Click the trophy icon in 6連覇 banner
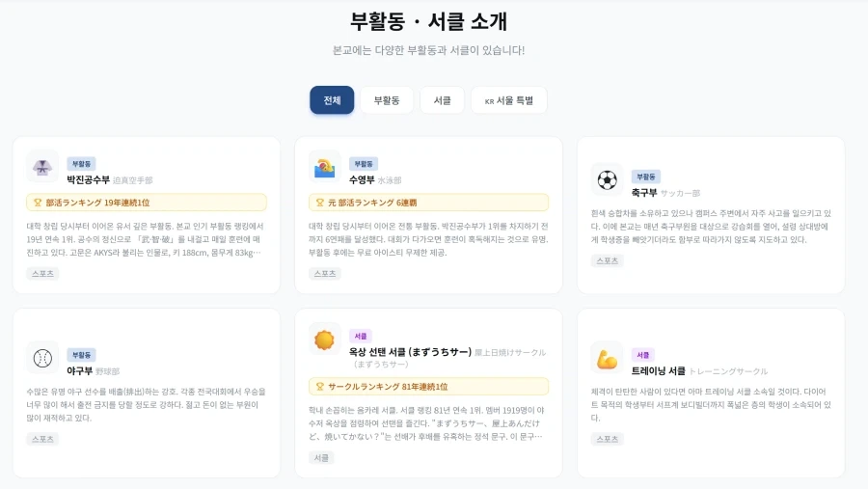 click(320, 203)
